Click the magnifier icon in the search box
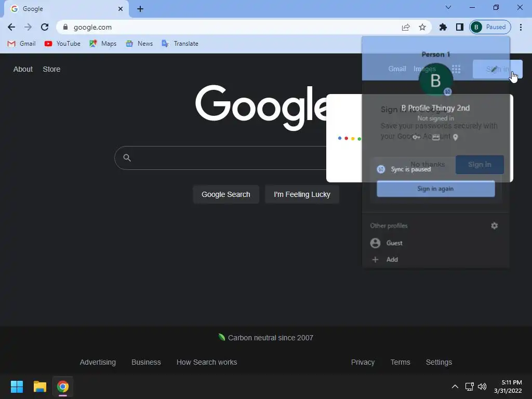Viewport: 532px width, 399px height. click(x=127, y=158)
